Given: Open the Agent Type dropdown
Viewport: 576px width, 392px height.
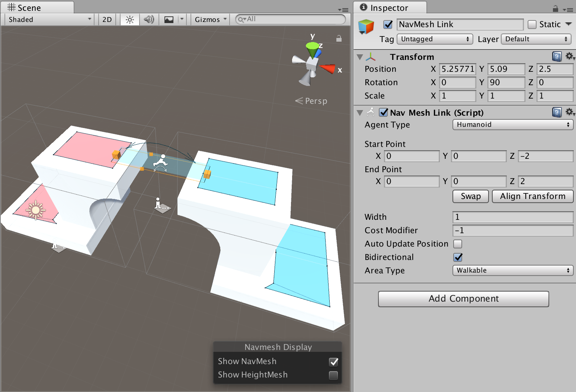Looking at the screenshot, I should point(512,125).
